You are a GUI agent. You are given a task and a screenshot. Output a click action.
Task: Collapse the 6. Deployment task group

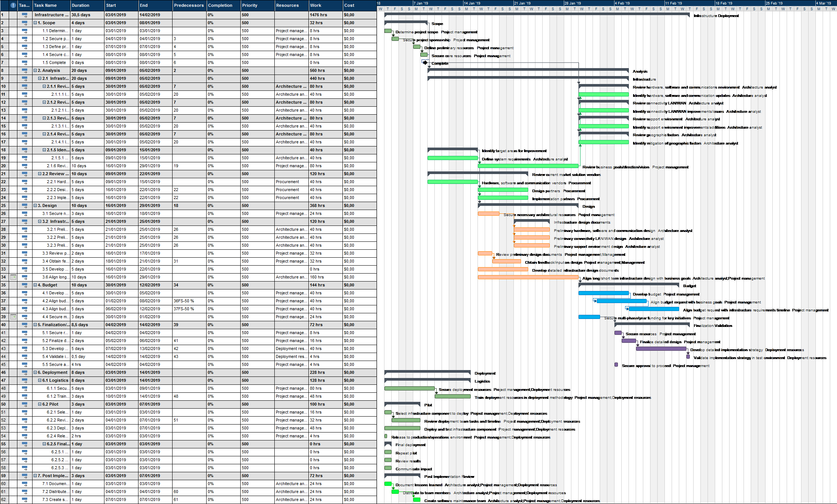point(36,372)
